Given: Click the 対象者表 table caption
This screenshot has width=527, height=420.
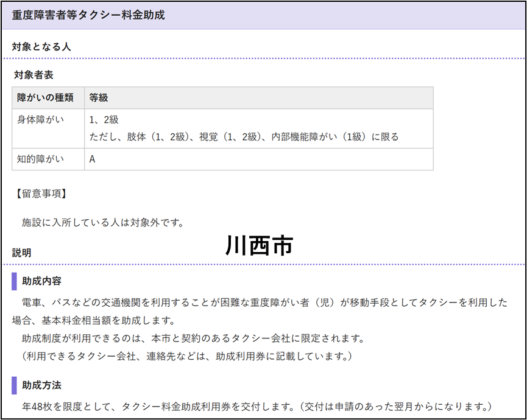Looking at the screenshot, I should pyautogui.click(x=34, y=75).
